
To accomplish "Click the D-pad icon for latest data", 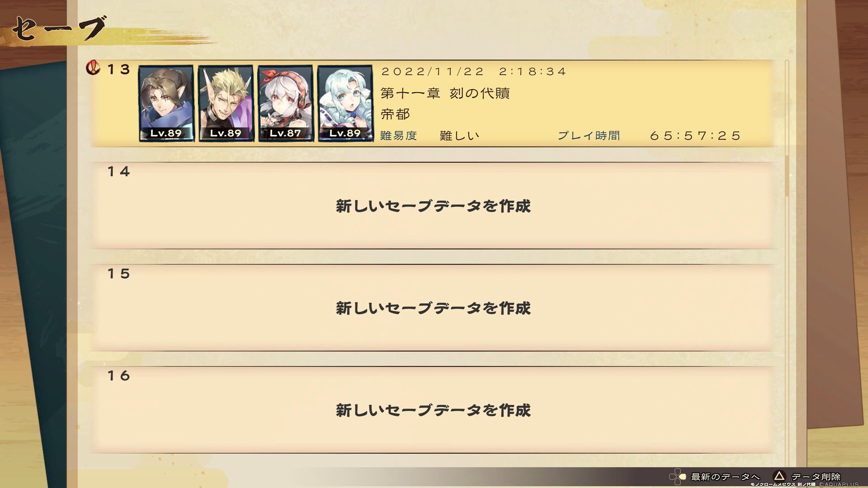I will (678, 477).
